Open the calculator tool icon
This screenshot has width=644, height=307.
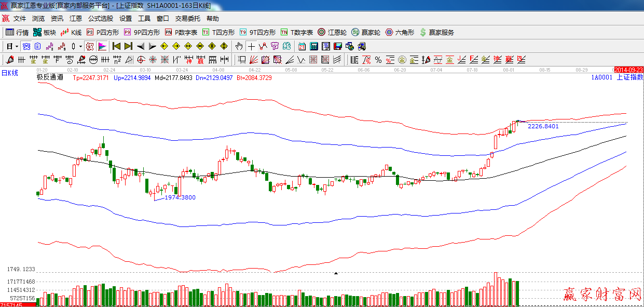click(313, 46)
